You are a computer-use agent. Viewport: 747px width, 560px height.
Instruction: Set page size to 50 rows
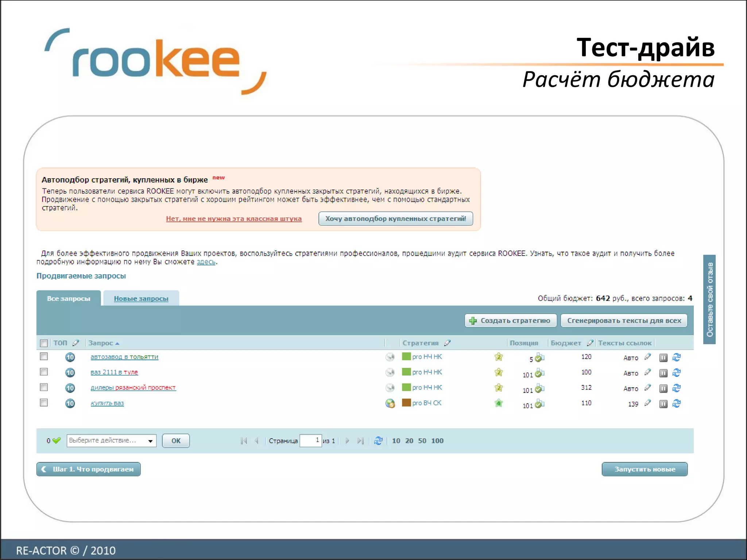click(x=422, y=441)
